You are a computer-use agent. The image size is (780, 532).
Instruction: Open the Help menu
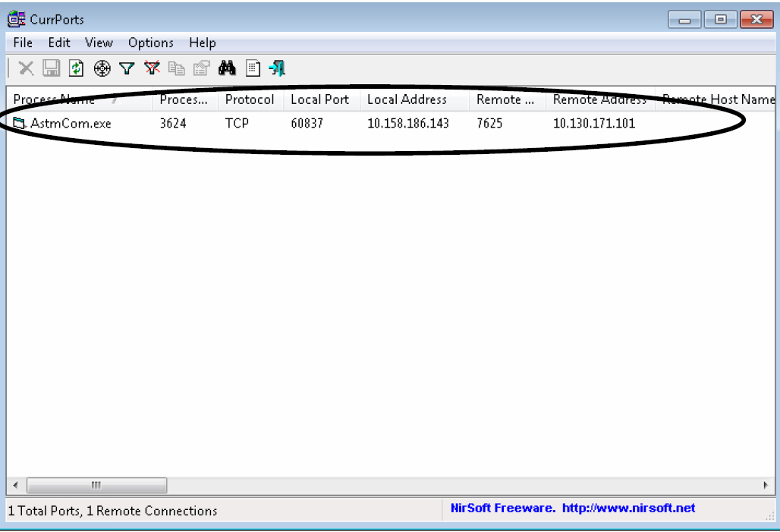tap(203, 42)
